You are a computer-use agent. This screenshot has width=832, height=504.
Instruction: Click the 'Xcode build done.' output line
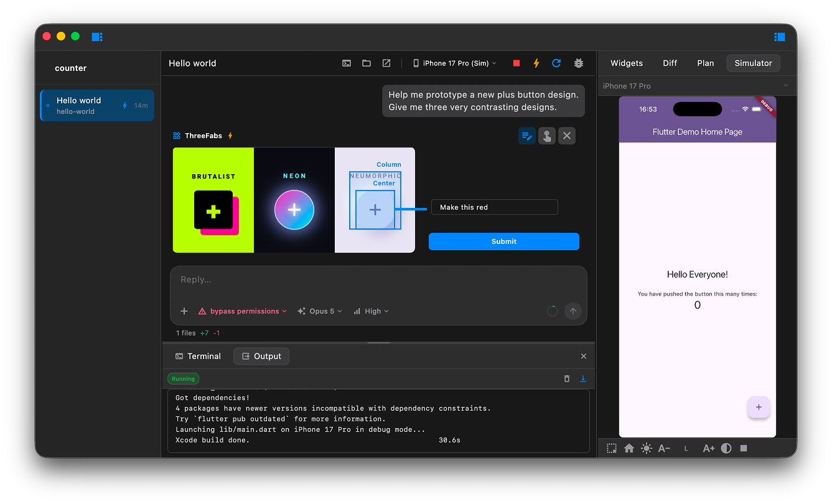[x=212, y=440]
